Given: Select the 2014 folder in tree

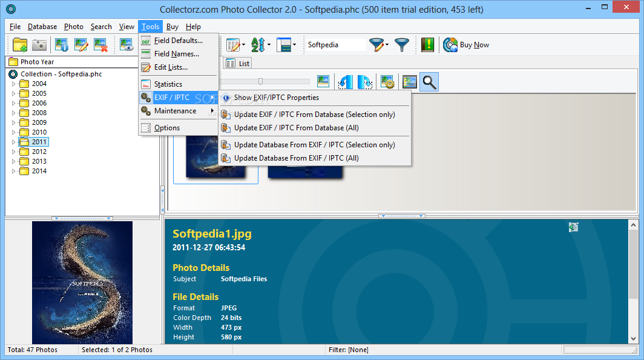Looking at the screenshot, I should [39, 171].
